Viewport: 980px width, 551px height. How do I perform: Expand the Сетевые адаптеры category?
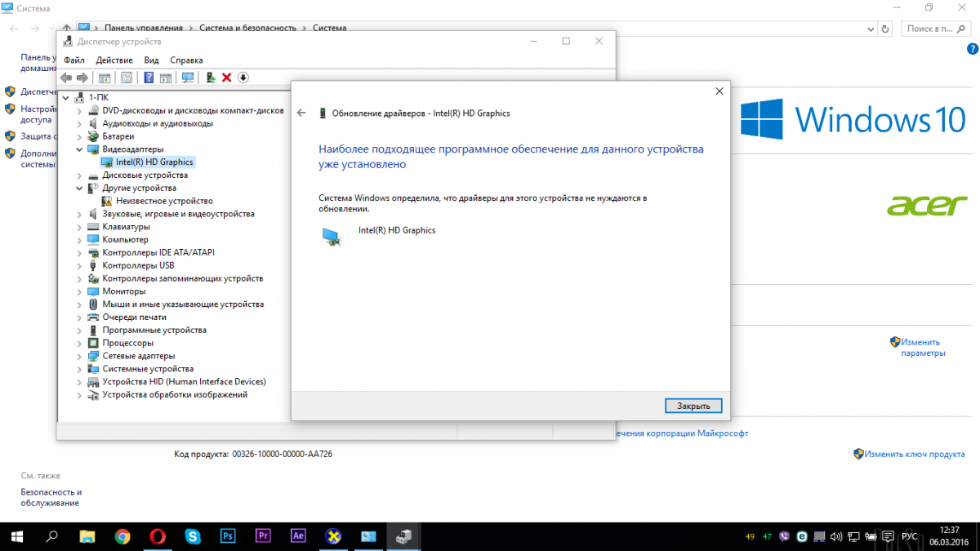pos(79,356)
